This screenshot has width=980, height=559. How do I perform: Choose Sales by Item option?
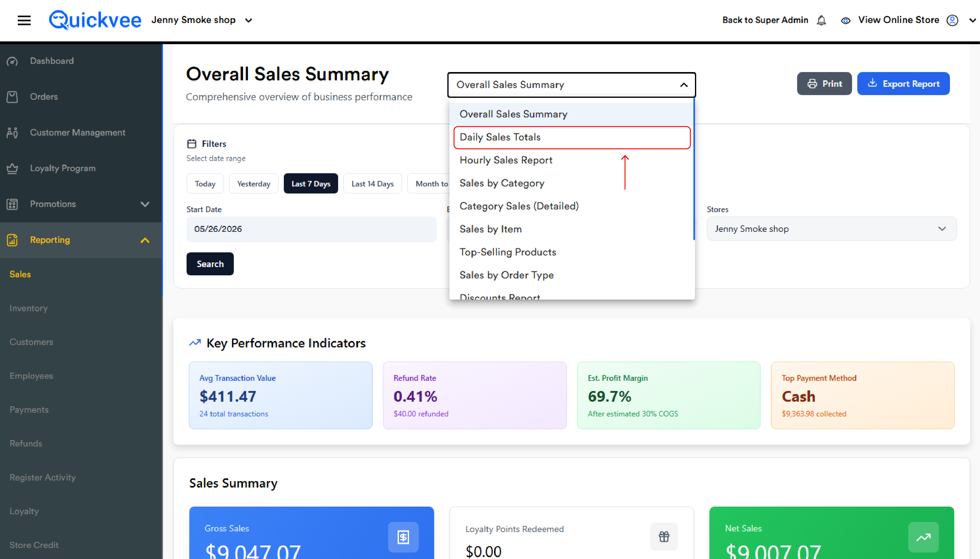coord(572,229)
